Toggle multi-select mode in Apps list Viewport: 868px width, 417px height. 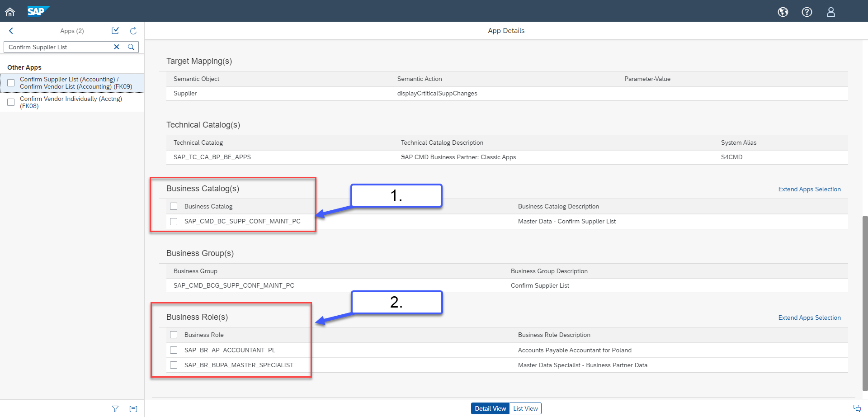click(115, 31)
